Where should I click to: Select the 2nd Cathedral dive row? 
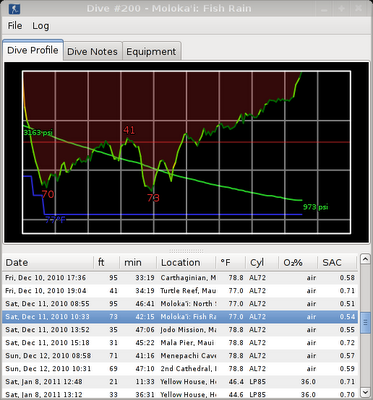[180, 369]
